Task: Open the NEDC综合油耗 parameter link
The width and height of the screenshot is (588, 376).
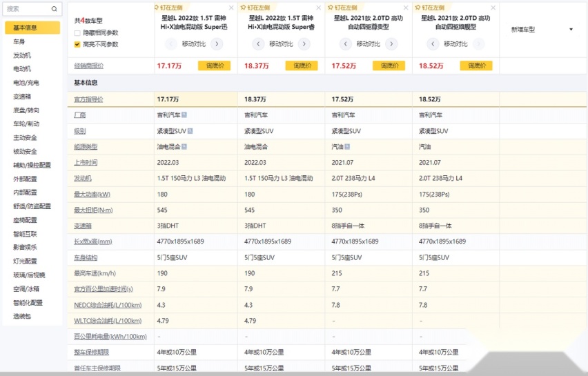Action: 108,305
